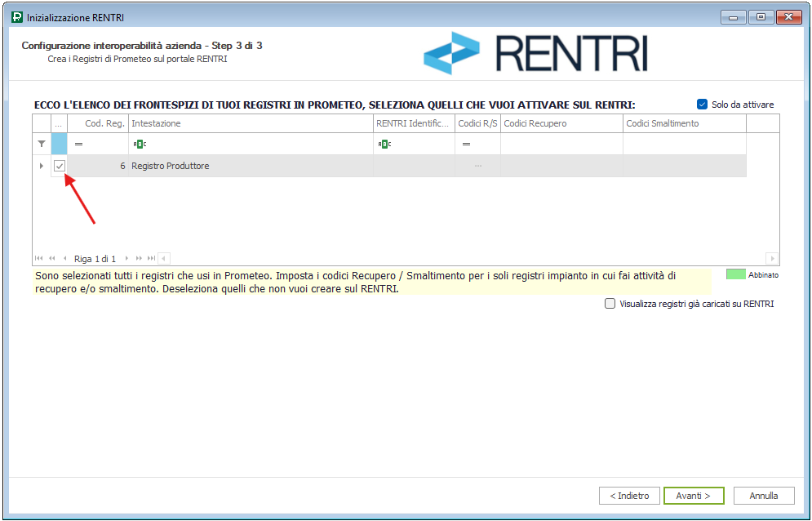Click the Cod. Reg. equals filter icon
The height and width of the screenshot is (521, 812).
(79, 144)
